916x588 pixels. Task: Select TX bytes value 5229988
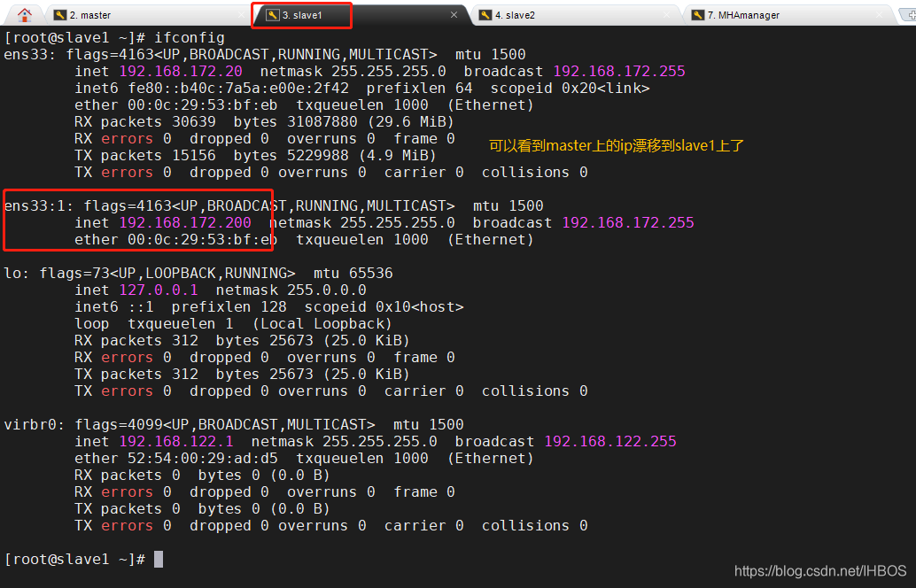[318, 155]
